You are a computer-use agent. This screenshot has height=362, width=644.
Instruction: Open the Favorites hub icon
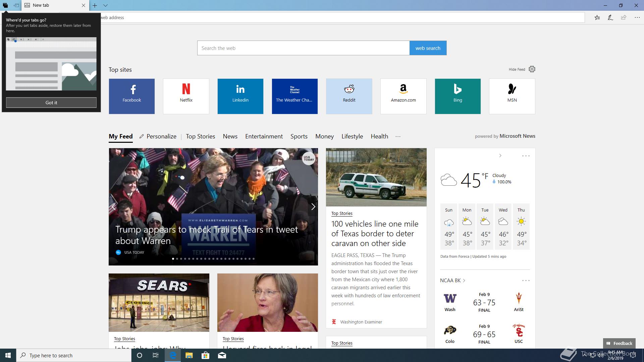(597, 17)
